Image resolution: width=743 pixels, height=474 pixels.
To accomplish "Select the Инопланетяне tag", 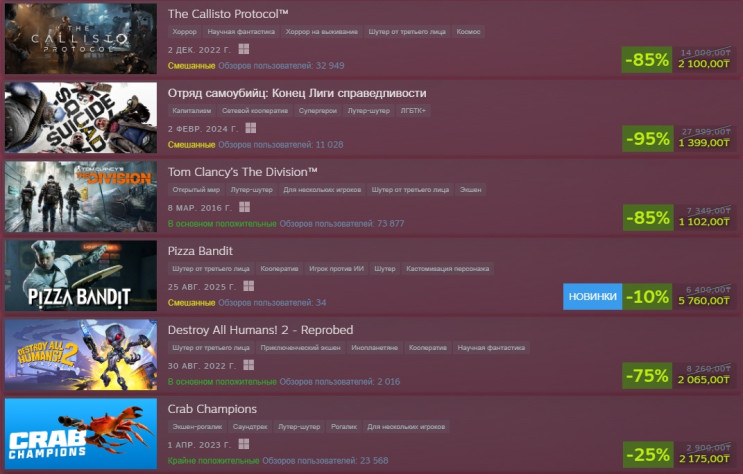I will click(374, 347).
